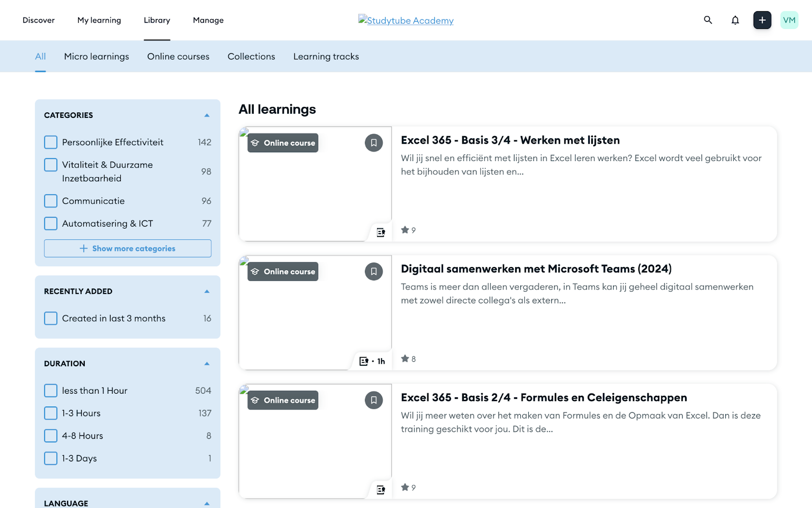Open Digitaal samenwerken met Microsoft Teams title
Screen dimensions: 812x508
tap(536, 269)
